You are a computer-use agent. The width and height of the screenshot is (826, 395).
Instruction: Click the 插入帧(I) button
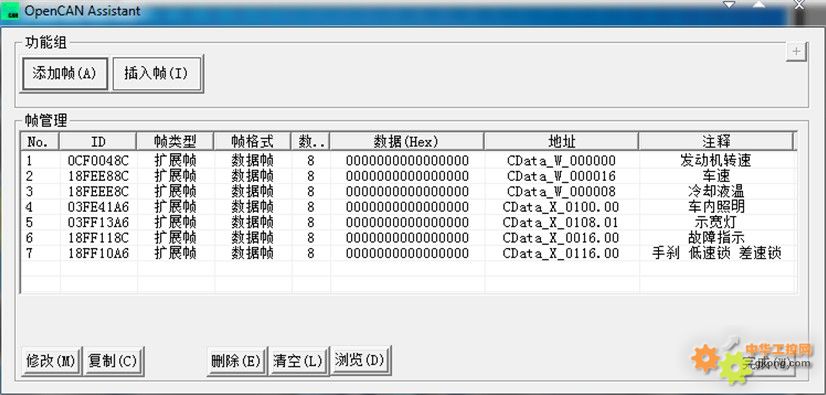(x=157, y=74)
